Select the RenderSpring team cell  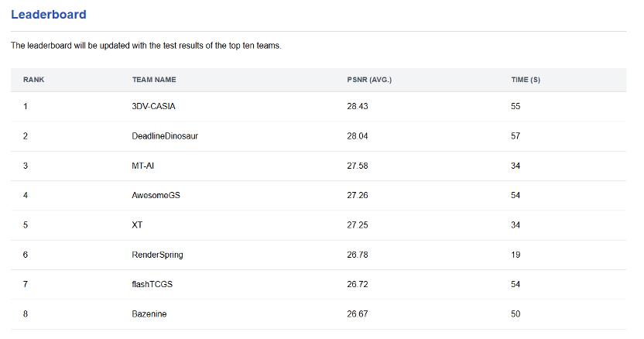pos(157,255)
